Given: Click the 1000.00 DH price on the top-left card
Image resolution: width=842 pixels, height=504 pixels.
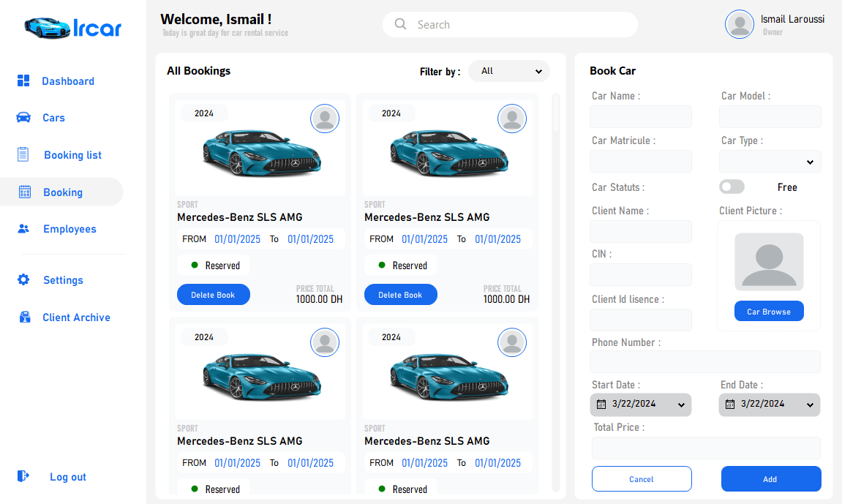Looking at the screenshot, I should coord(319,299).
